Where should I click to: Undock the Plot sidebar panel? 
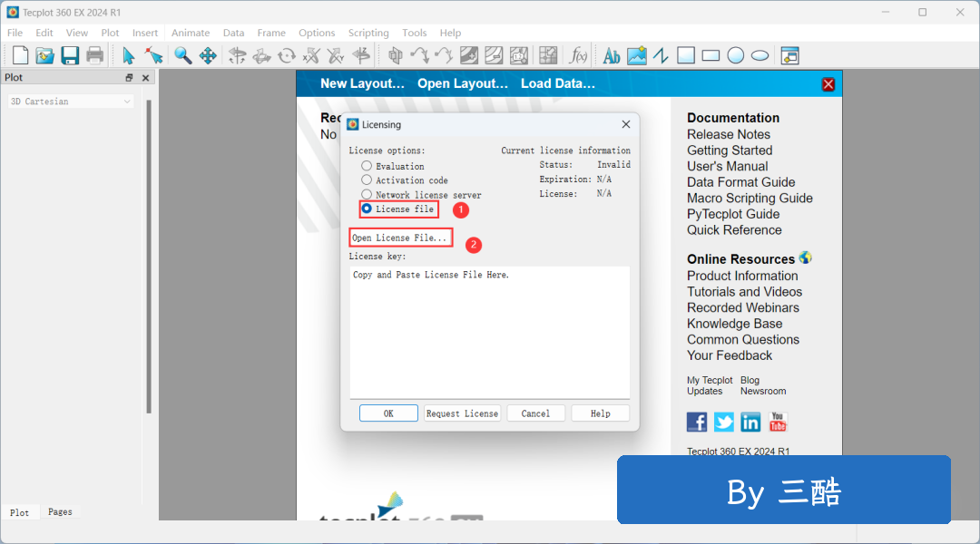click(x=129, y=77)
